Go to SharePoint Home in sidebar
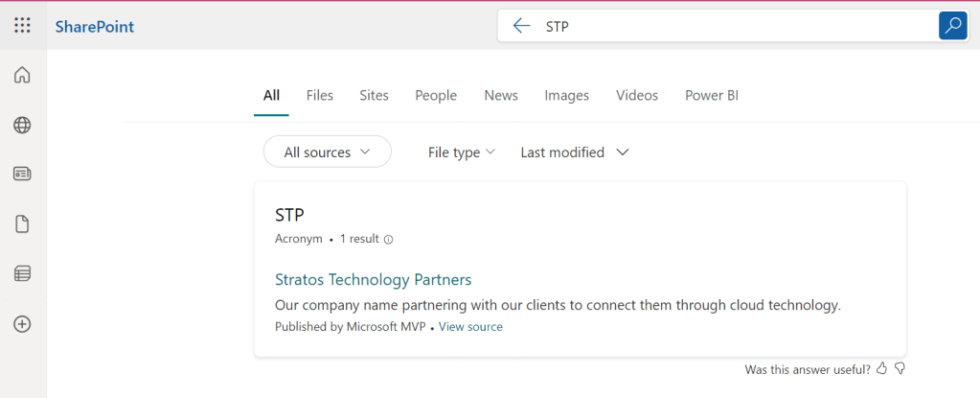The height and width of the screenshot is (398, 980). tap(22, 75)
